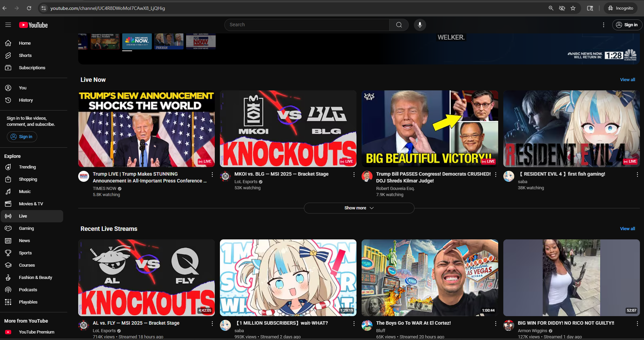Open the hamburger guide menu

[8, 25]
